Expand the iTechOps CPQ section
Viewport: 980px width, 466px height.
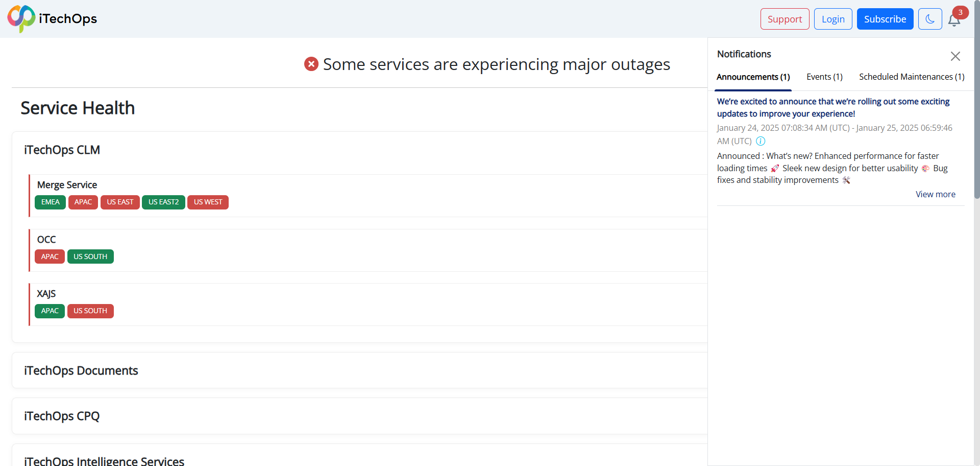(62, 416)
